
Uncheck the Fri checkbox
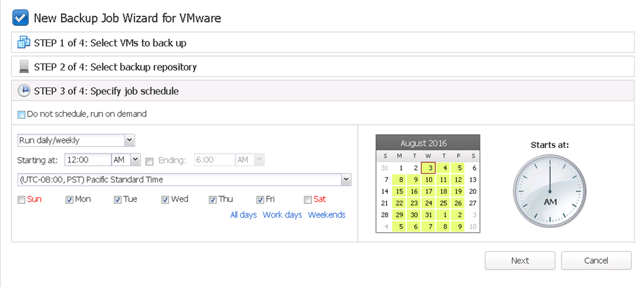point(260,200)
